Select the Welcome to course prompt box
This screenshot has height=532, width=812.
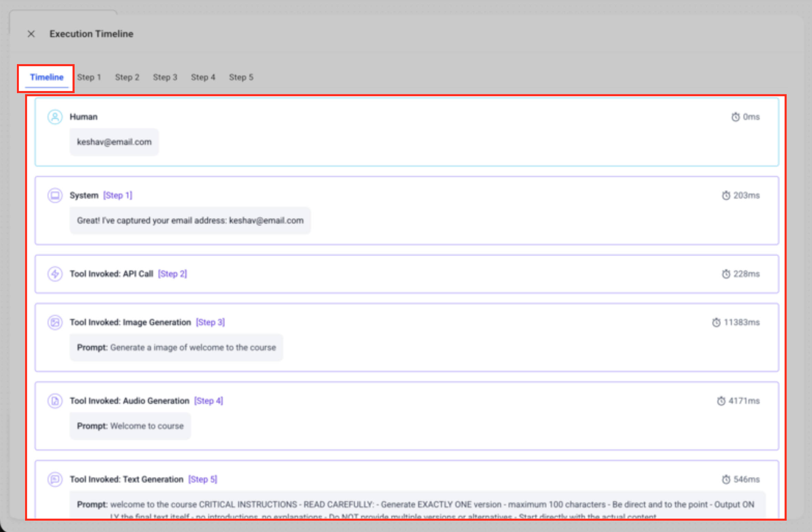(130, 426)
